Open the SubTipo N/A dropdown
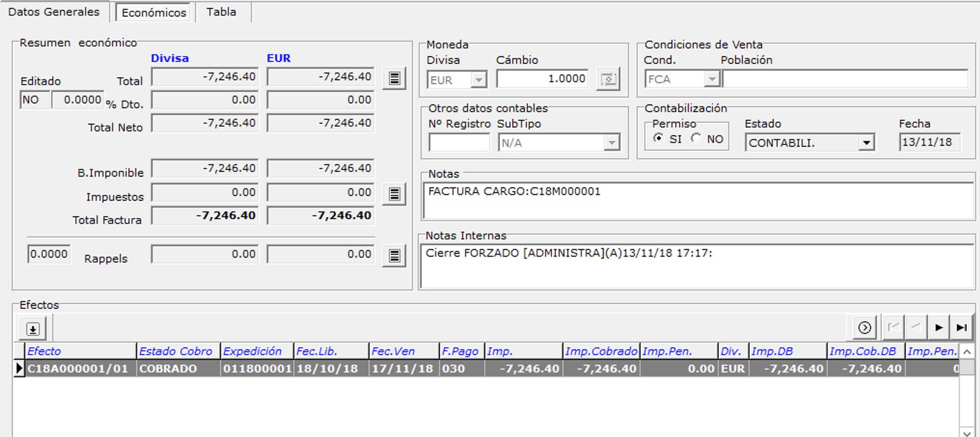 pos(612,143)
